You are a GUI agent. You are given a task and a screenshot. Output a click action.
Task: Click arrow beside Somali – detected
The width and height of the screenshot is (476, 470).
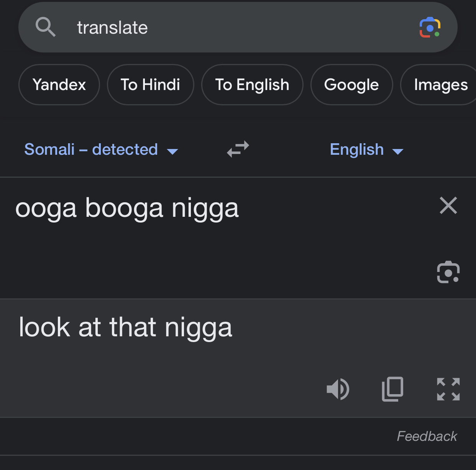point(173,152)
